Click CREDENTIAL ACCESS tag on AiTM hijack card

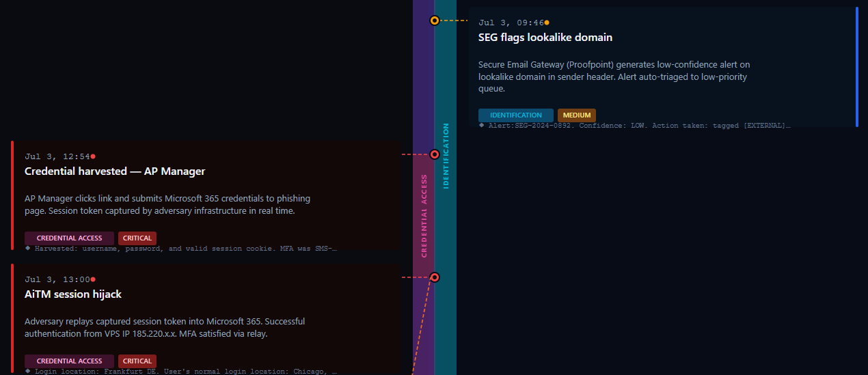coord(69,361)
